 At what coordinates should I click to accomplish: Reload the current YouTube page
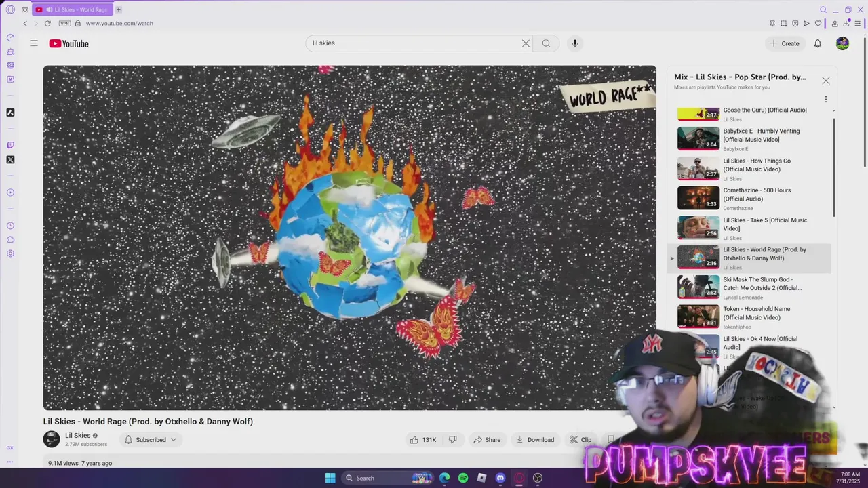tap(47, 23)
